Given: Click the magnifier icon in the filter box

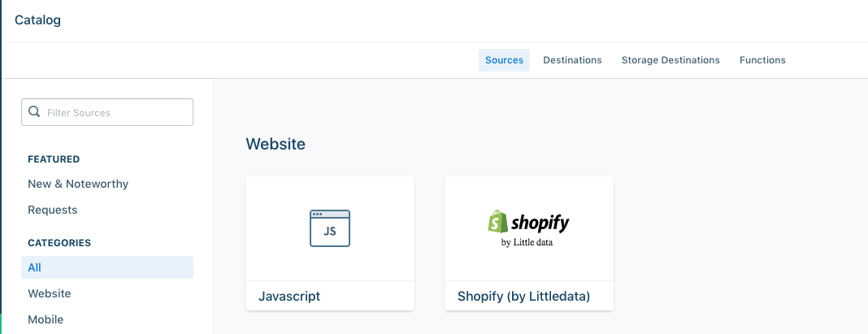Looking at the screenshot, I should pyautogui.click(x=34, y=112).
